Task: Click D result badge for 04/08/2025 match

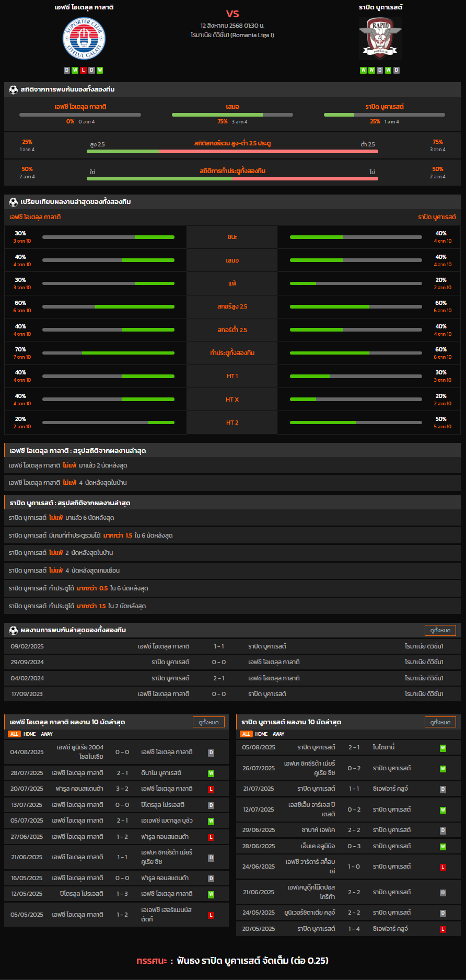Action: click(211, 753)
